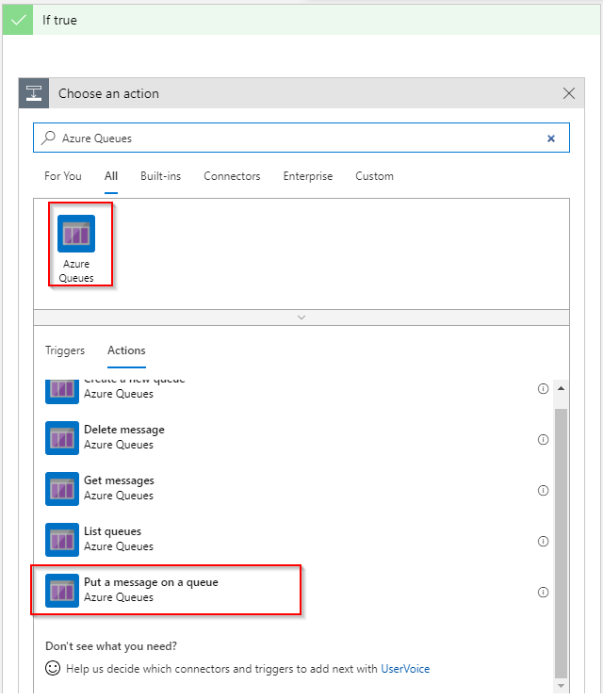Open the Connectors tab

click(232, 176)
